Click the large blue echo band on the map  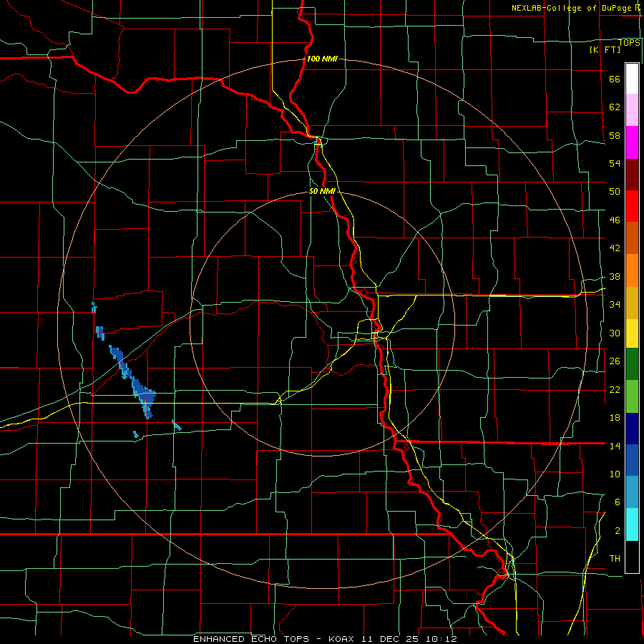134,382
